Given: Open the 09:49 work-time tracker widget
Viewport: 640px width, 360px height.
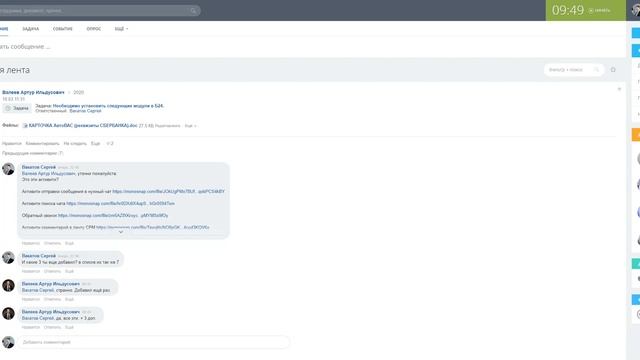Looking at the screenshot, I should (x=585, y=10).
